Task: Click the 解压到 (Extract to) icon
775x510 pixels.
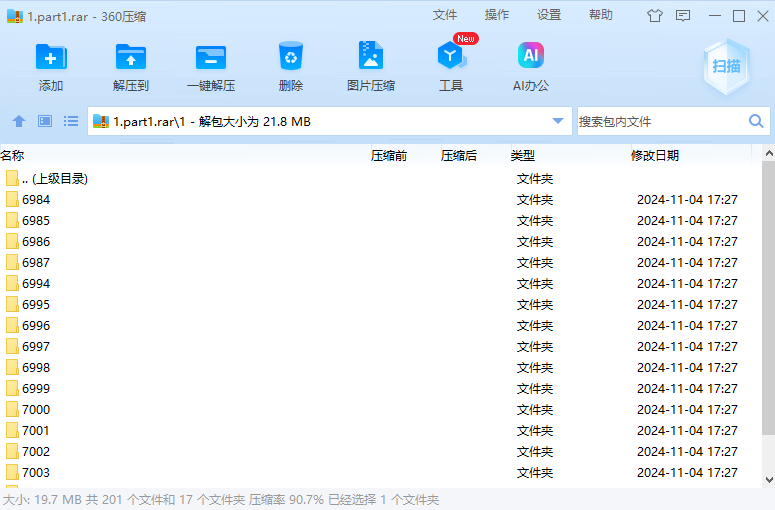Action: (130, 57)
